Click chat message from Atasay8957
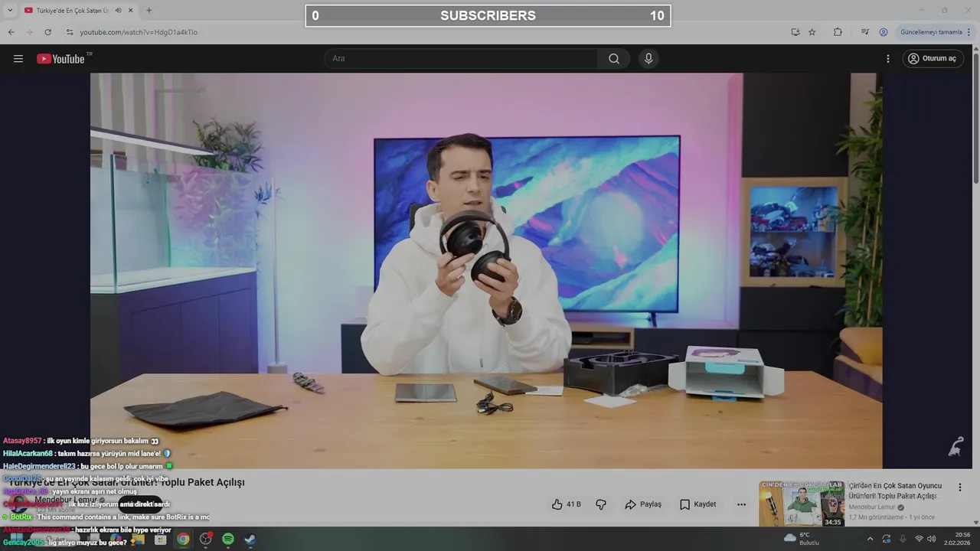Image resolution: width=980 pixels, height=551 pixels. click(80, 441)
